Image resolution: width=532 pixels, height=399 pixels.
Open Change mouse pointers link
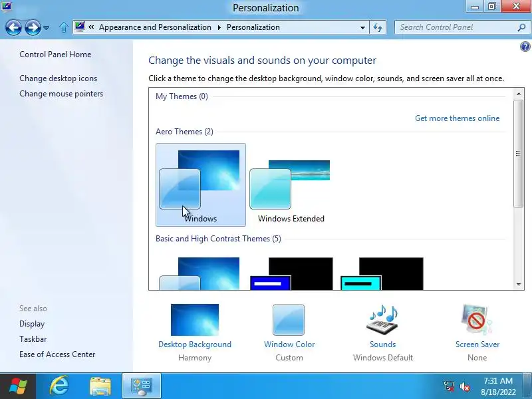pos(61,94)
